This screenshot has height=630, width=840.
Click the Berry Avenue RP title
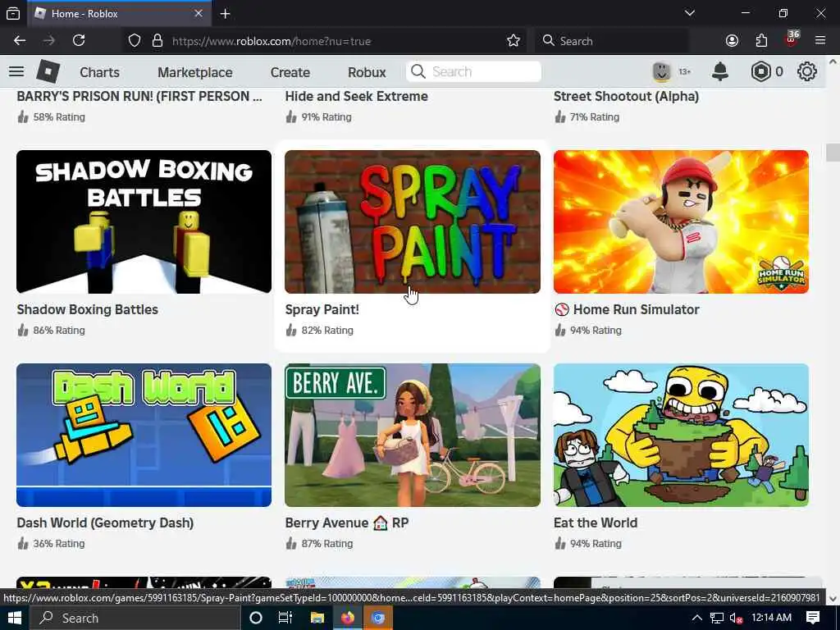(x=347, y=523)
